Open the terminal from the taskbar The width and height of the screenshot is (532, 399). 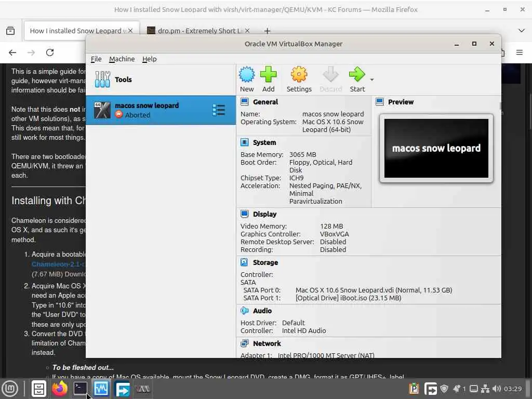(81, 389)
